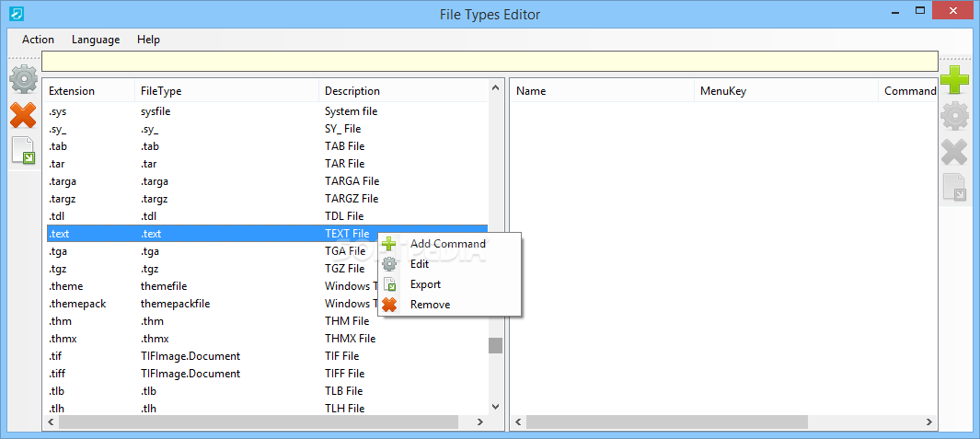
Task: Click the themefile file type cell
Action: [x=165, y=286]
